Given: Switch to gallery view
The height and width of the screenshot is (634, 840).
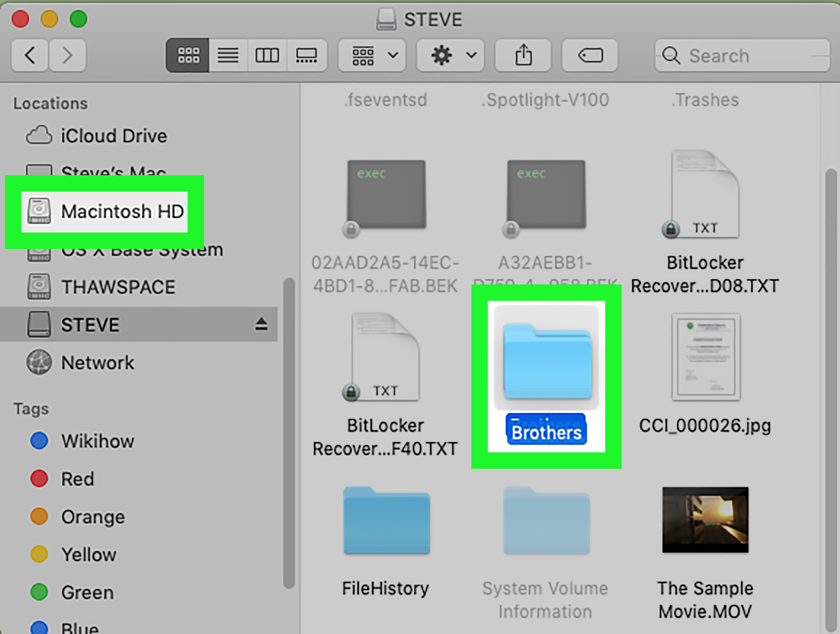Looking at the screenshot, I should tap(306, 55).
